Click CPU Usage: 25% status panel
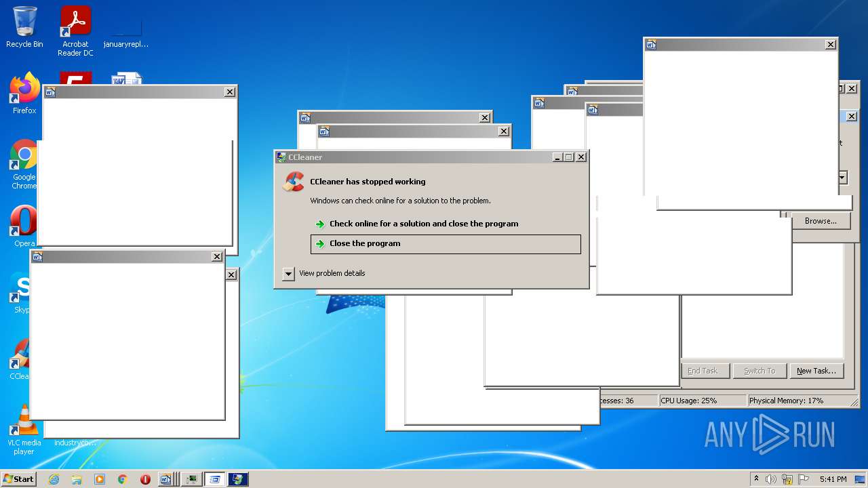 click(702, 401)
